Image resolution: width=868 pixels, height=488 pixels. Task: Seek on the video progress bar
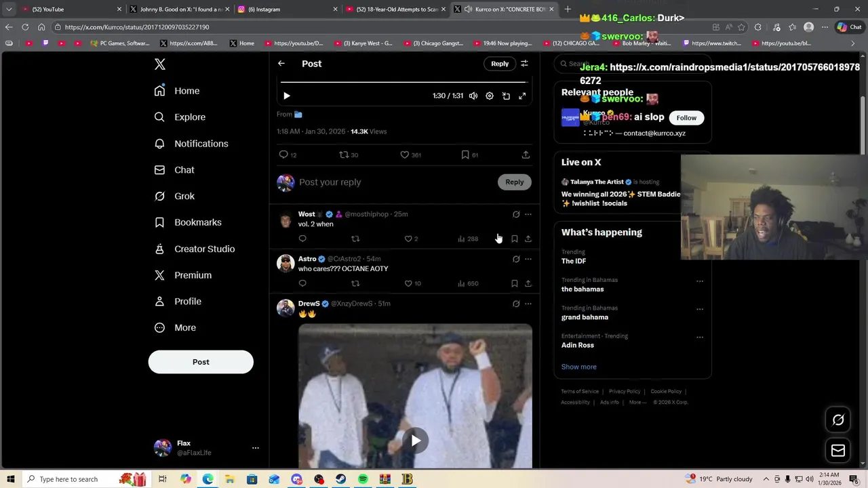403,82
